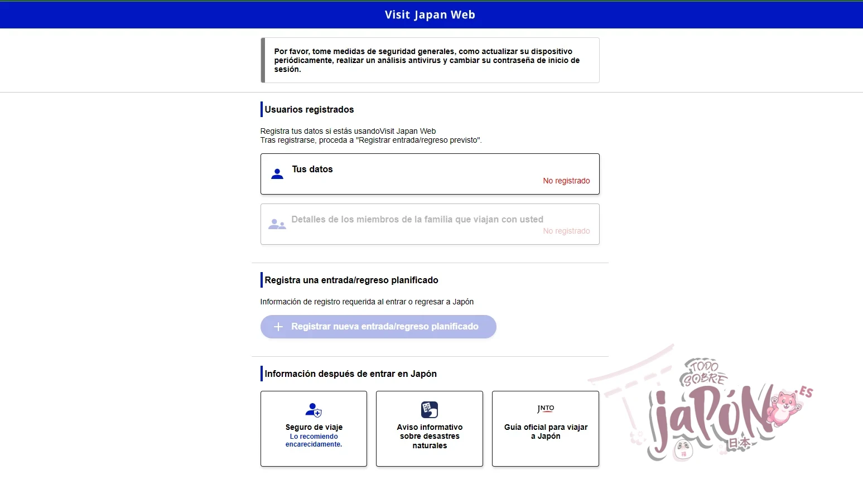Viewport: 863px width, 504px height.
Task: Click the two-person family members icon
Action: tap(277, 224)
